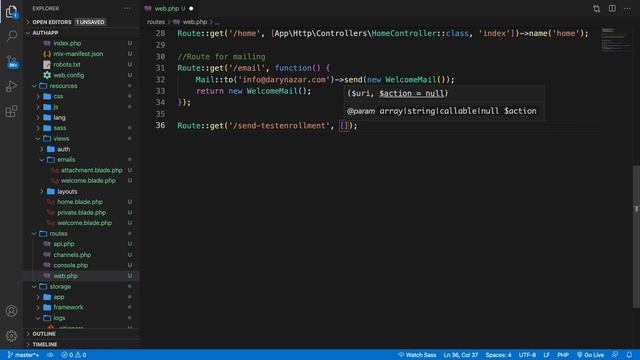Open welcome.blade.php in emails folder
Viewport: 640px width, 360px height.
pos(88,180)
